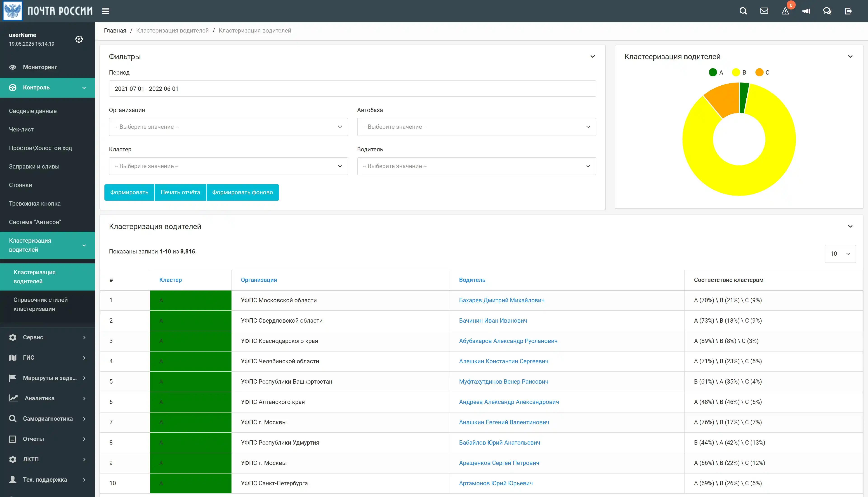Image resolution: width=868 pixels, height=497 pixels.
Task: Click the Тех. поддержка person icon
Action: [13, 480]
